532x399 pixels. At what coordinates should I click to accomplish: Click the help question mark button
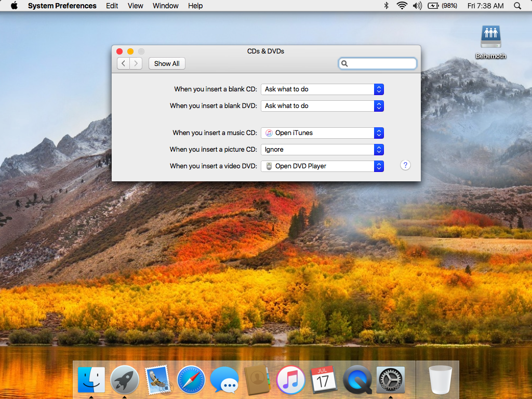406,165
